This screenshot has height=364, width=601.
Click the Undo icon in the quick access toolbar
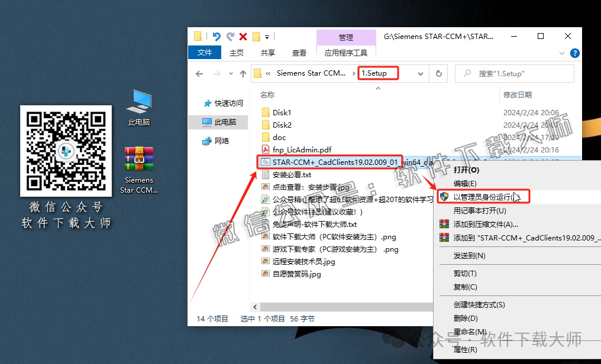tap(217, 37)
